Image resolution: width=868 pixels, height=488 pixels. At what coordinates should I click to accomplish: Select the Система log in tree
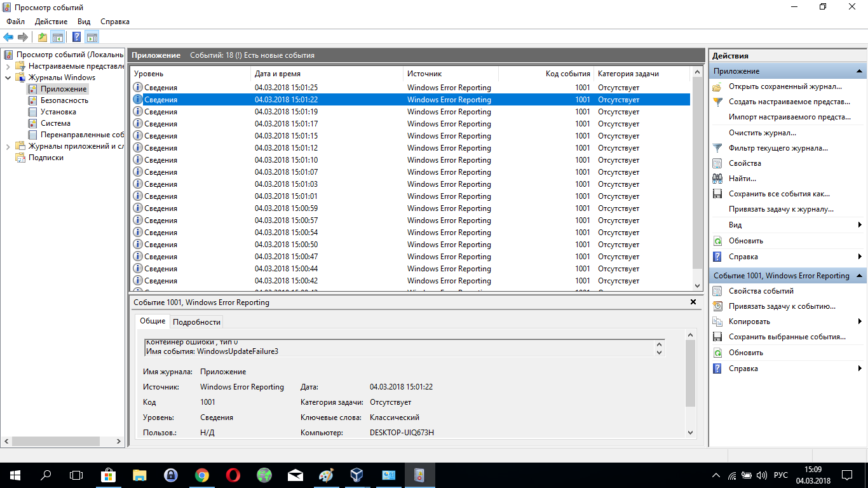point(55,123)
